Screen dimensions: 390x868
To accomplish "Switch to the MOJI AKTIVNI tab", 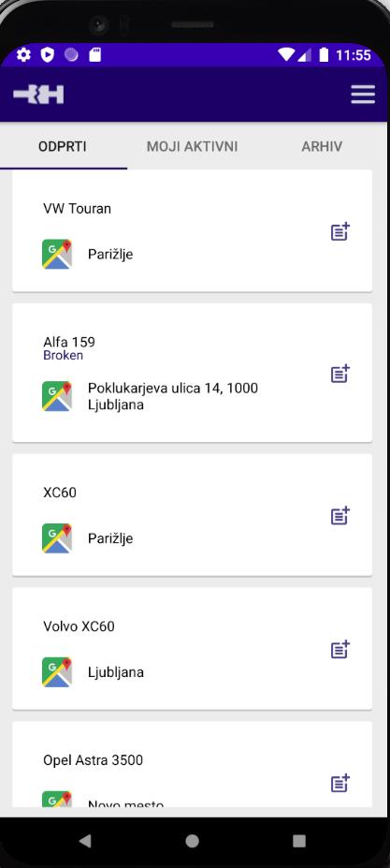I will pos(192,147).
